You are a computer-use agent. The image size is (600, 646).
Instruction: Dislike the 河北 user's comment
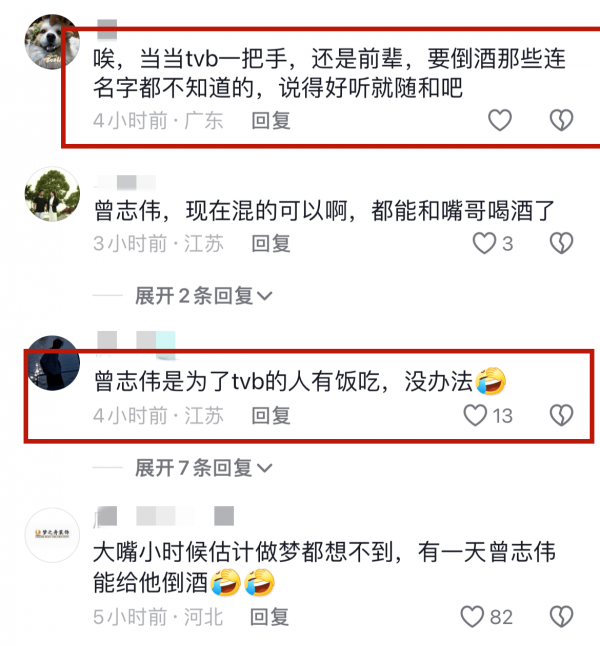point(562,617)
